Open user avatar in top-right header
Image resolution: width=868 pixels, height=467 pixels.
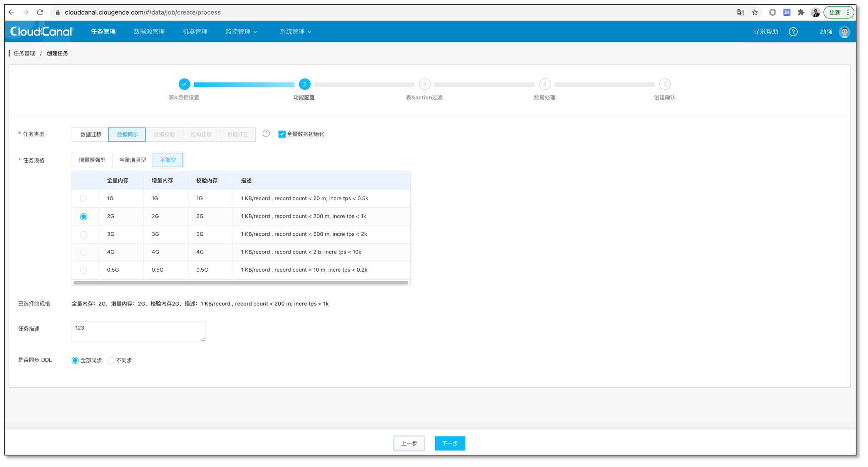[844, 32]
